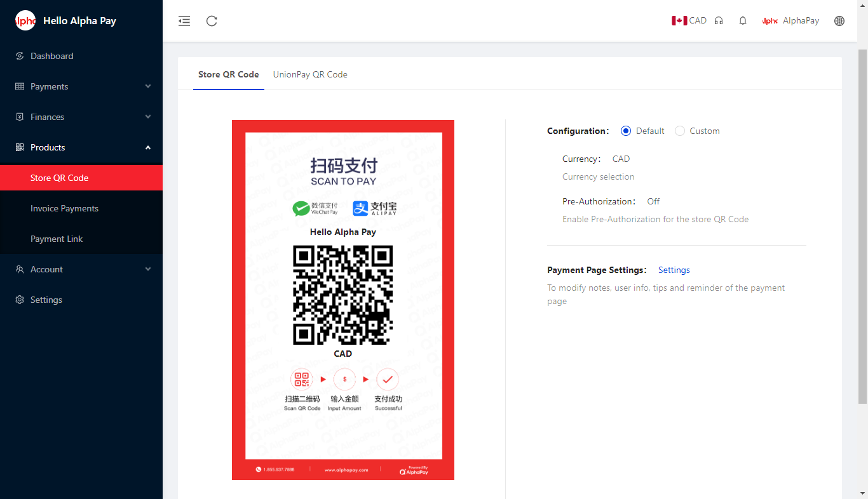Click the Alipay logo on poster
This screenshot has width=868, height=499.
point(375,208)
